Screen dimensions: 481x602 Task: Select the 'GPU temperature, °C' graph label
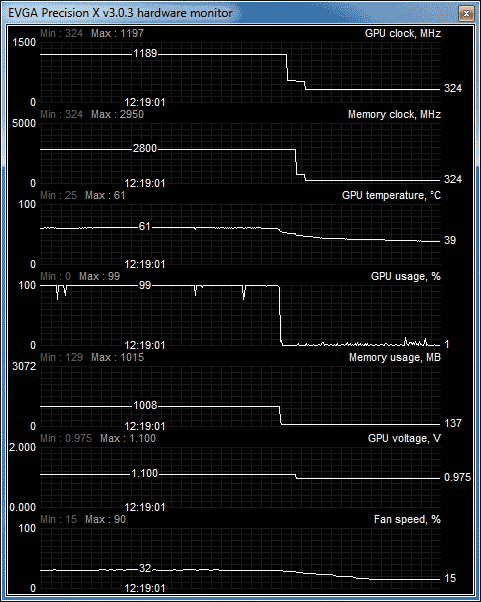coord(391,195)
